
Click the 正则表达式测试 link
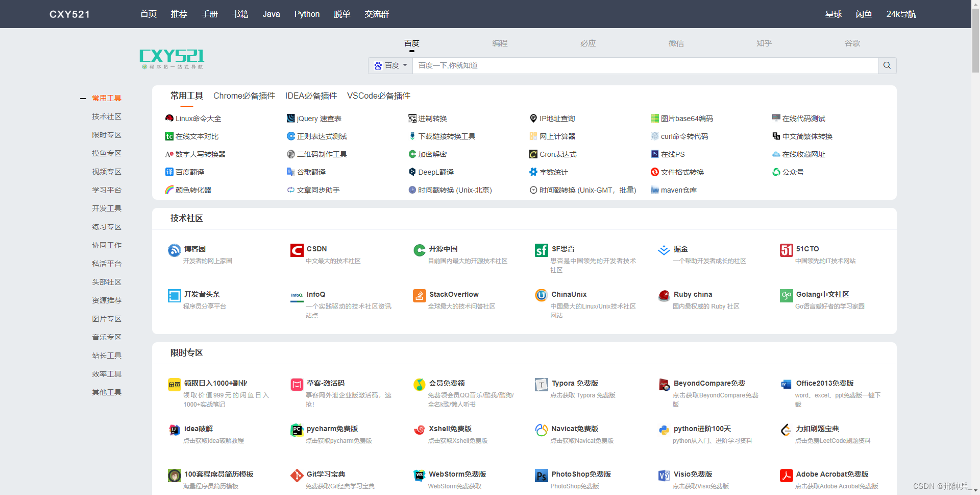coord(322,136)
